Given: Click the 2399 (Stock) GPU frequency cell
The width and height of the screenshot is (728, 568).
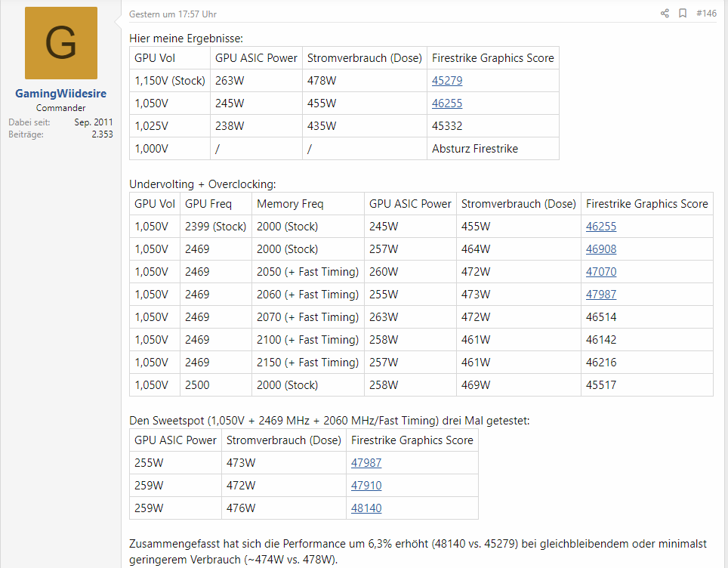Looking at the screenshot, I should point(216,227).
